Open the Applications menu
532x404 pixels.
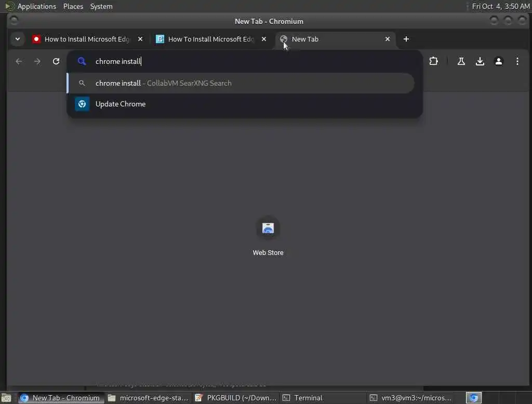[37, 6]
